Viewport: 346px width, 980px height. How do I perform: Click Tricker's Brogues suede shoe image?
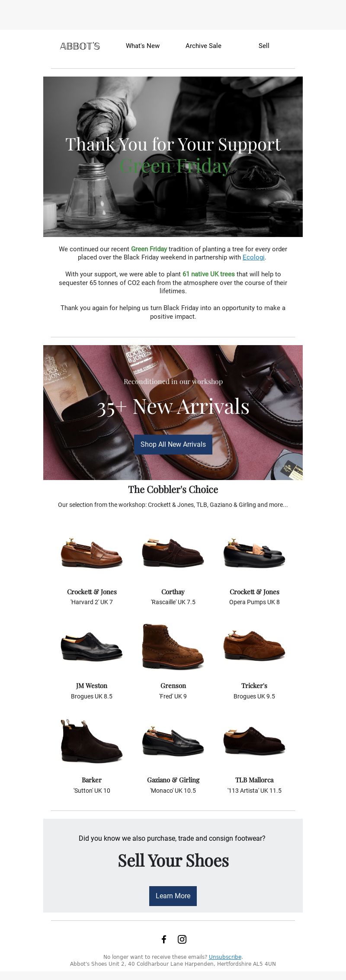point(254,647)
